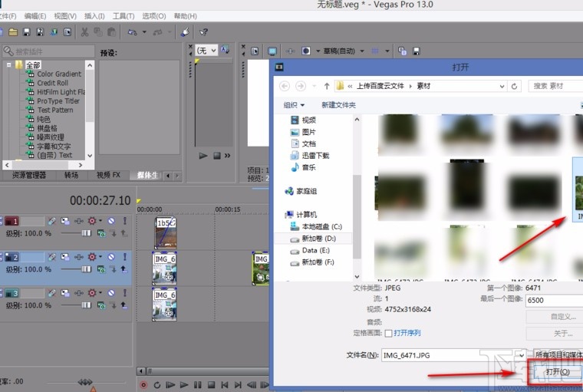Screen dimensions: 583x392
Task: Open the 组织 dropdown in dialog
Action: tap(294, 105)
